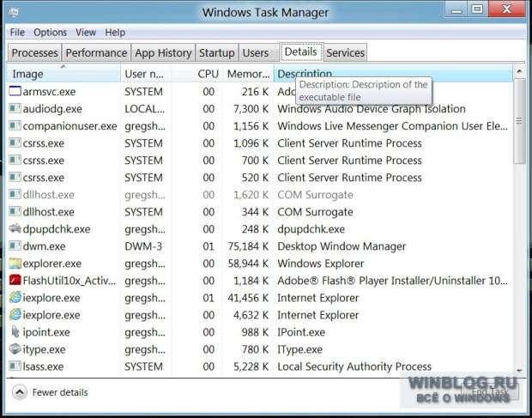The height and width of the screenshot is (418, 532).
Task: Click the vertical scrollbar thumb
Action: (519, 121)
